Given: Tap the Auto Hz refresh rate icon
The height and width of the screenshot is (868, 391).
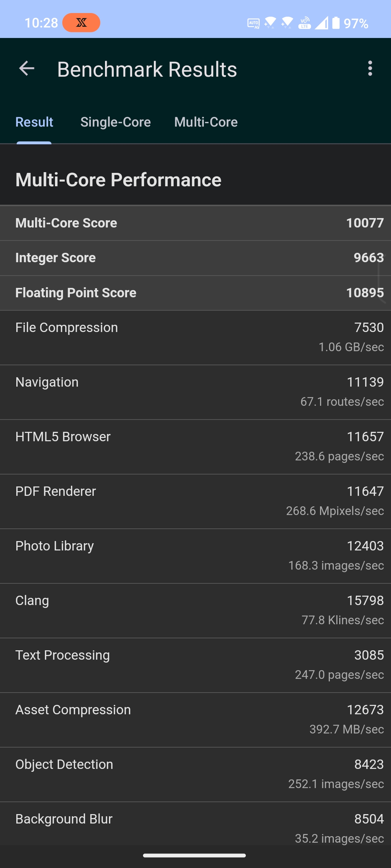Looking at the screenshot, I should pyautogui.click(x=253, y=23).
